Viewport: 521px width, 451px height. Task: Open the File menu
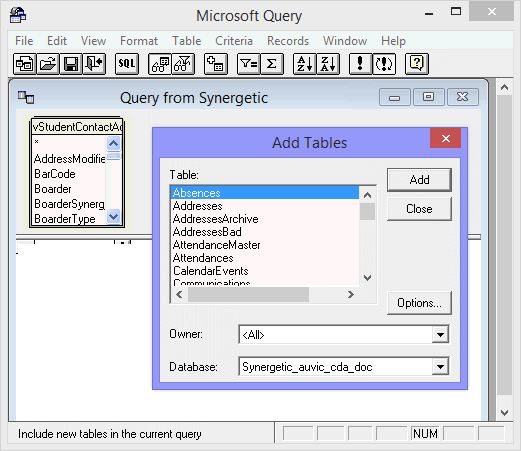24,41
